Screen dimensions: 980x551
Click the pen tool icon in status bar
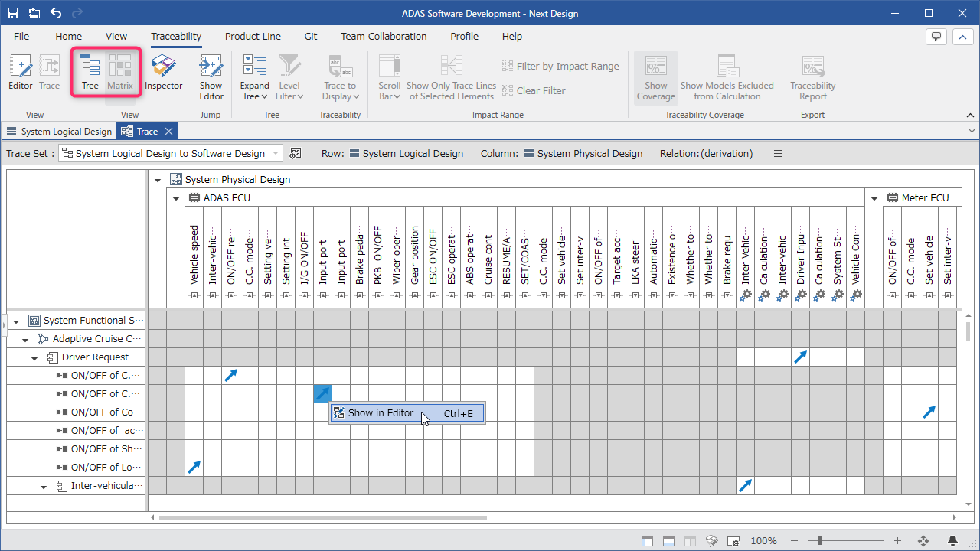coord(711,541)
